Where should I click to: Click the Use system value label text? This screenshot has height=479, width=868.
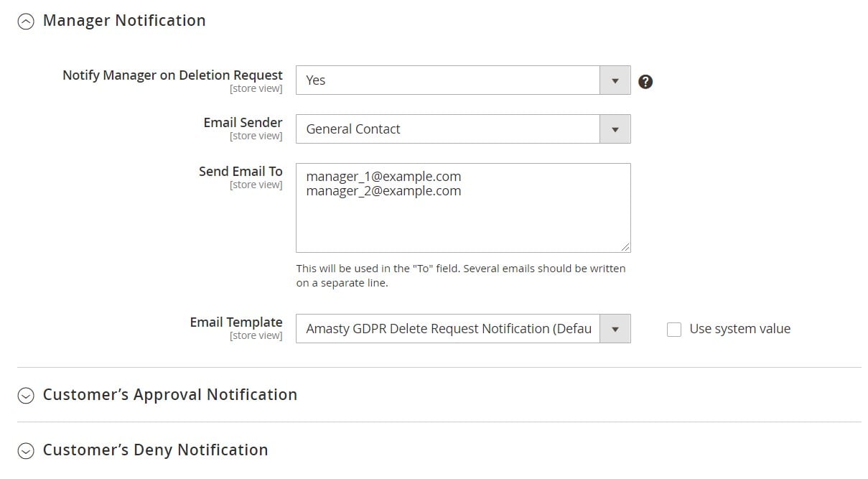(739, 329)
